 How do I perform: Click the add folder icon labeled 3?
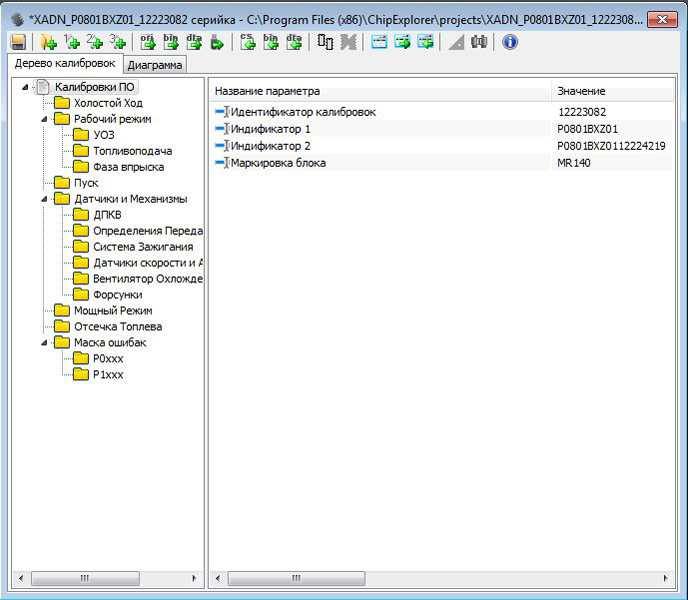[x=118, y=42]
